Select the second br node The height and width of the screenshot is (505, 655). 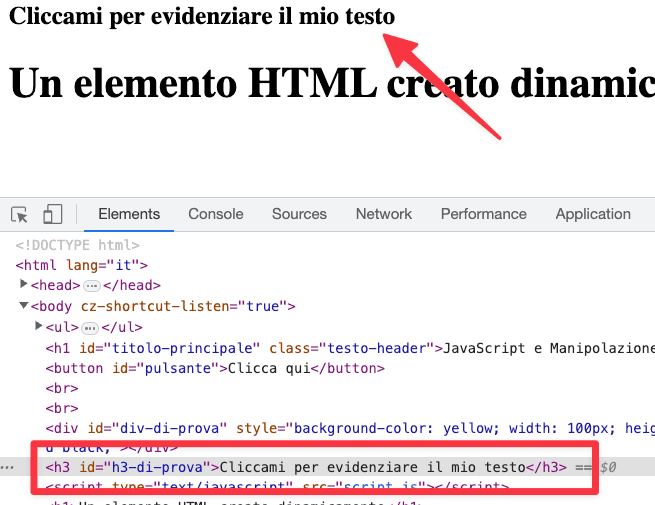62,408
